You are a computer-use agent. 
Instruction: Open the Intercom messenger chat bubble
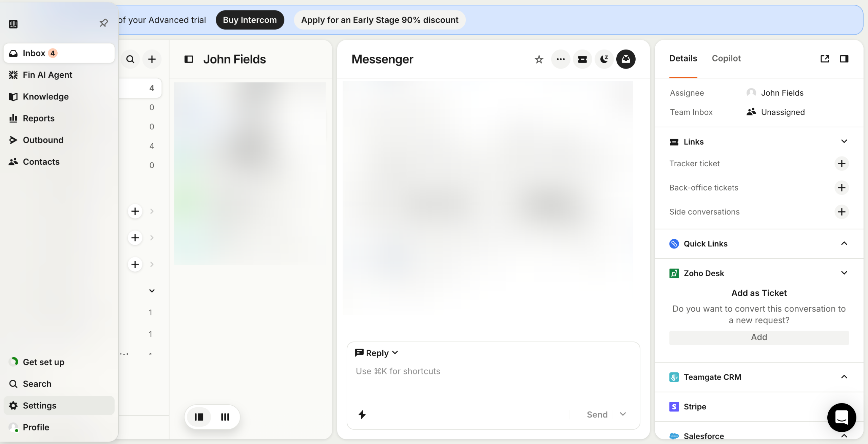coord(841,417)
